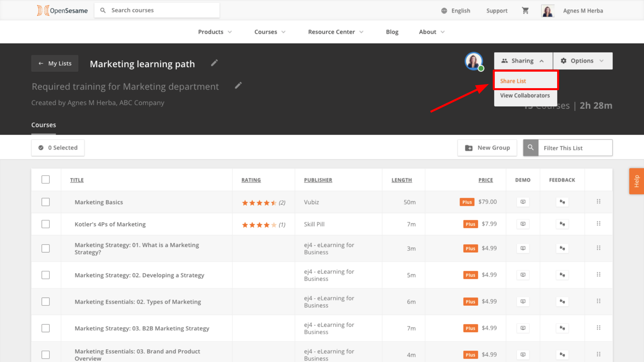Click the English language globe icon
Viewport: 644px width, 362px height.
[x=444, y=11]
